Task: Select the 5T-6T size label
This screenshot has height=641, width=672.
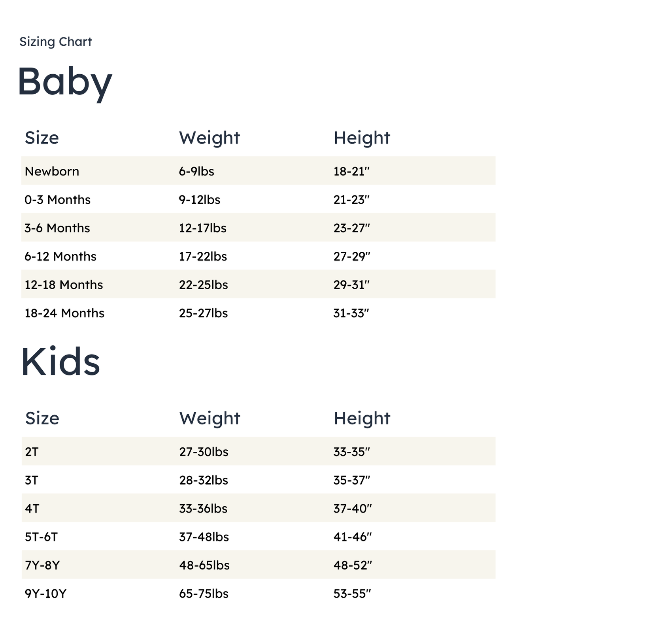Action: pyautogui.click(x=41, y=537)
